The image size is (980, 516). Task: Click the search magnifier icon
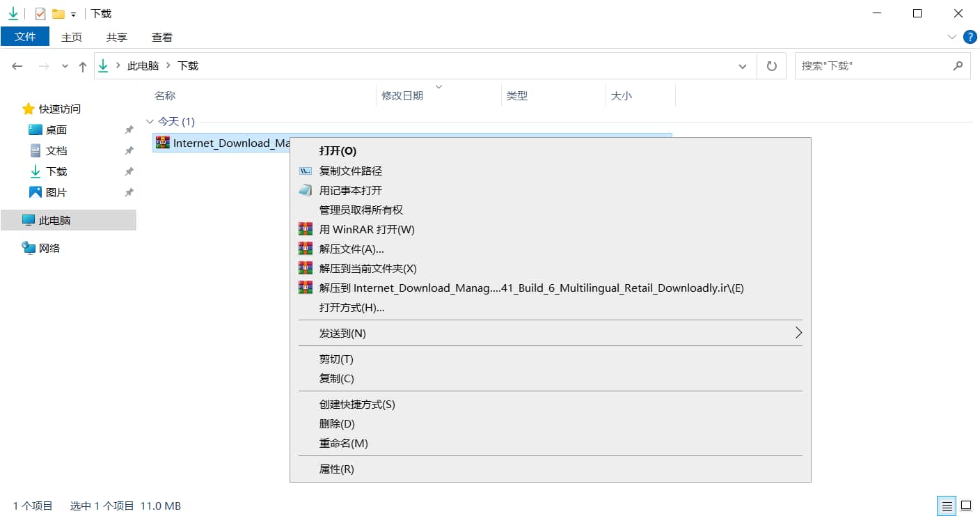click(958, 65)
